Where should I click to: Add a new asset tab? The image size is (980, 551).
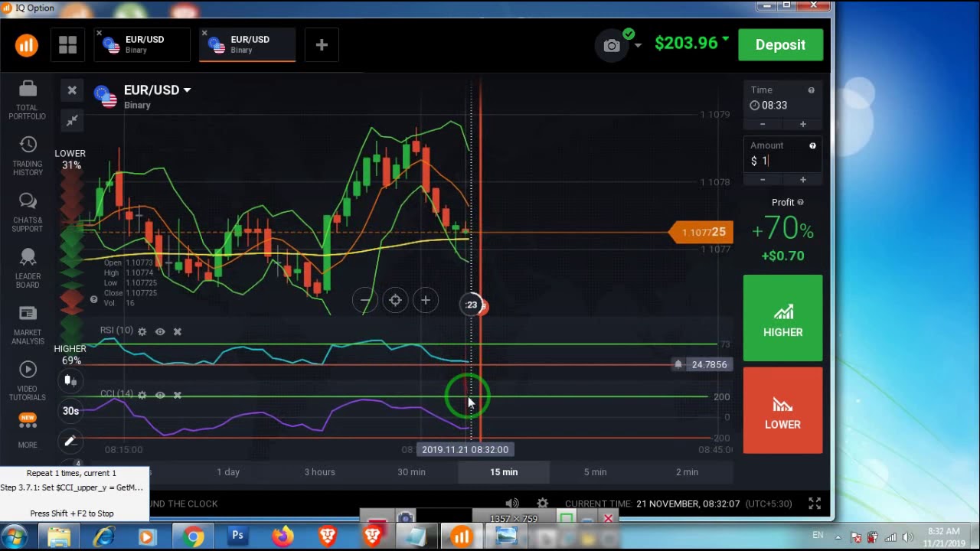[x=322, y=45]
